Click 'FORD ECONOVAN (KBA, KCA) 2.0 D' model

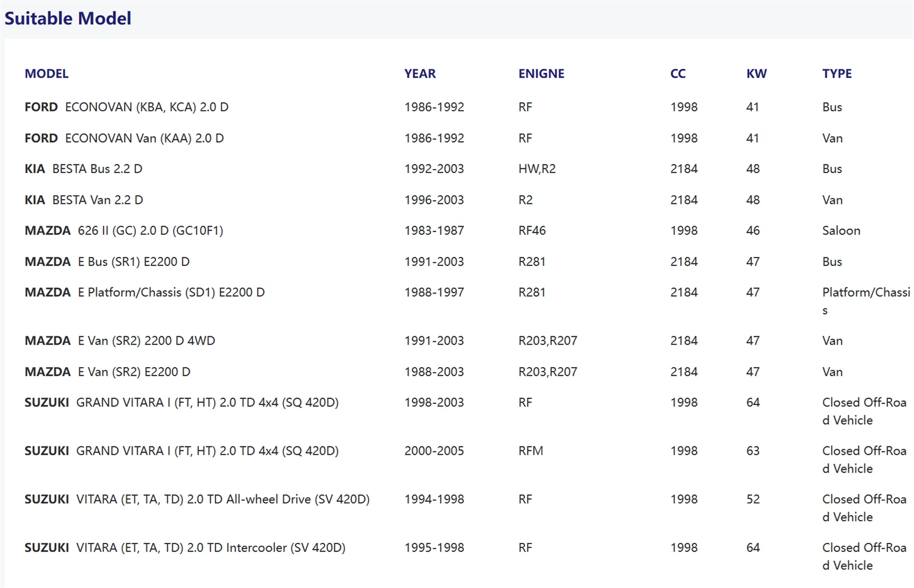point(126,107)
